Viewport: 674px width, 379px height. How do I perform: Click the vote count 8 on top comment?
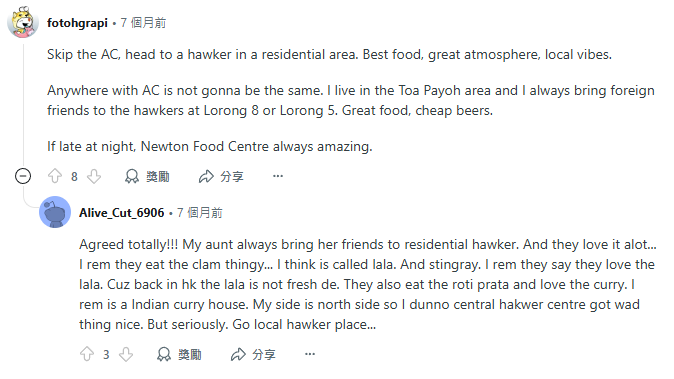point(74,177)
